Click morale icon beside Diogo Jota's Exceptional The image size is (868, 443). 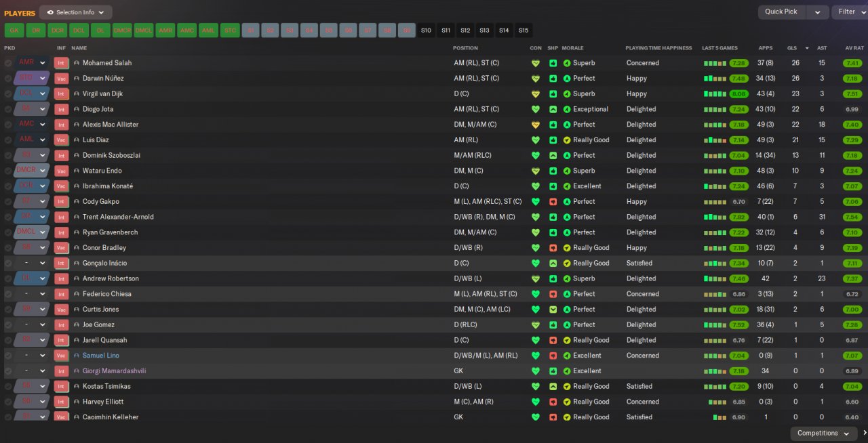tap(567, 109)
